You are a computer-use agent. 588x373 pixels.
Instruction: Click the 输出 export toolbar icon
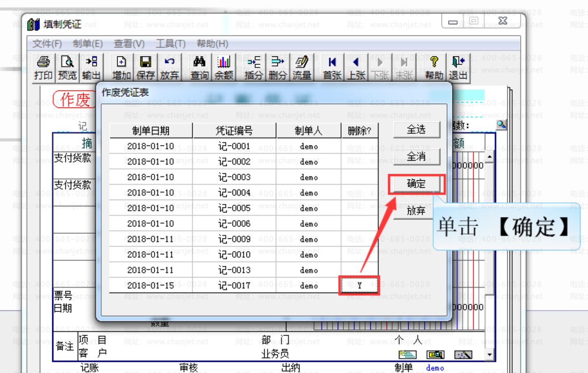pyautogui.click(x=91, y=68)
